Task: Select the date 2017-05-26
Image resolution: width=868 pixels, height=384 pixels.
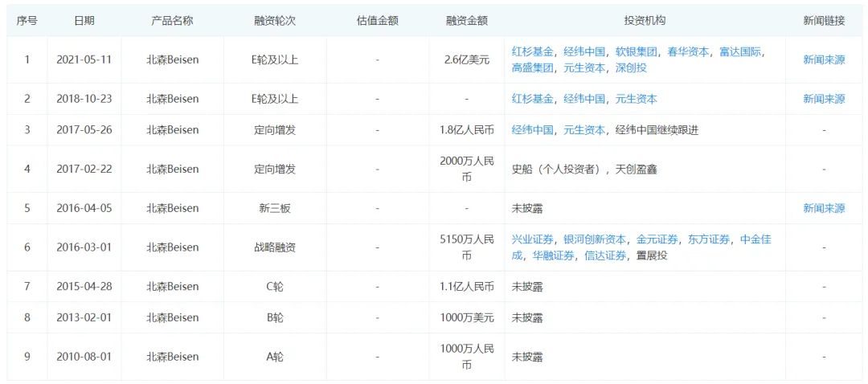Action: 84,130
